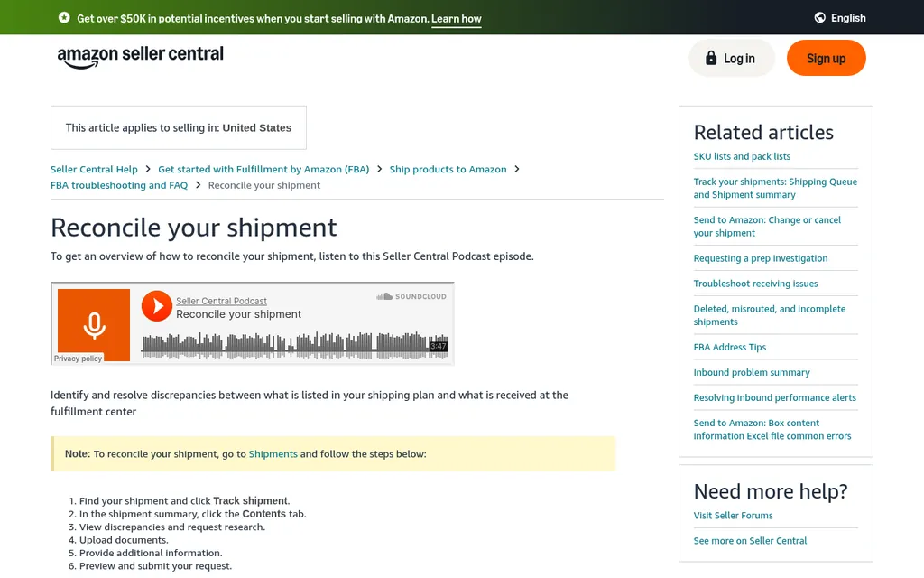The width and height of the screenshot is (924, 578).
Task: Open FBA troubleshooting and FAQ breadcrumb
Action: [x=119, y=185]
